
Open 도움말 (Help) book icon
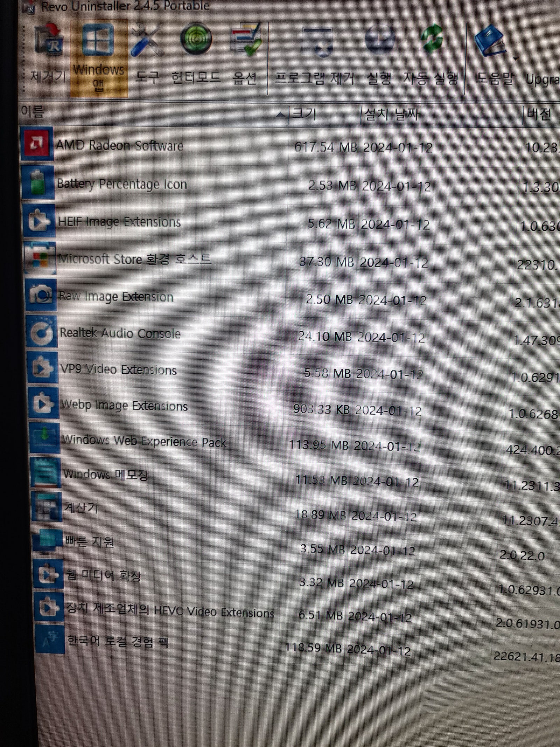(x=491, y=41)
